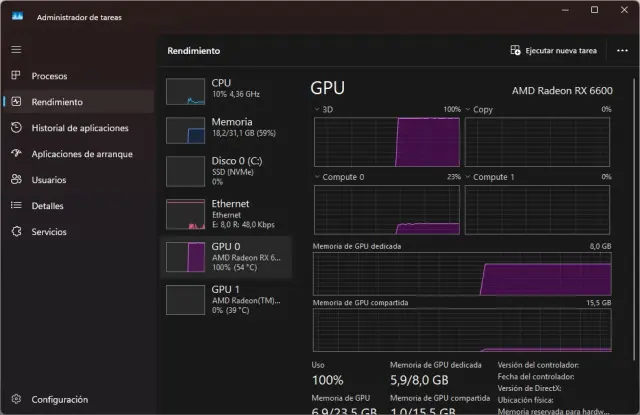This screenshot has height=415, width=640.
Task: Click the Historial de aplicaciones icon
Action: click(x=15, y=127)
